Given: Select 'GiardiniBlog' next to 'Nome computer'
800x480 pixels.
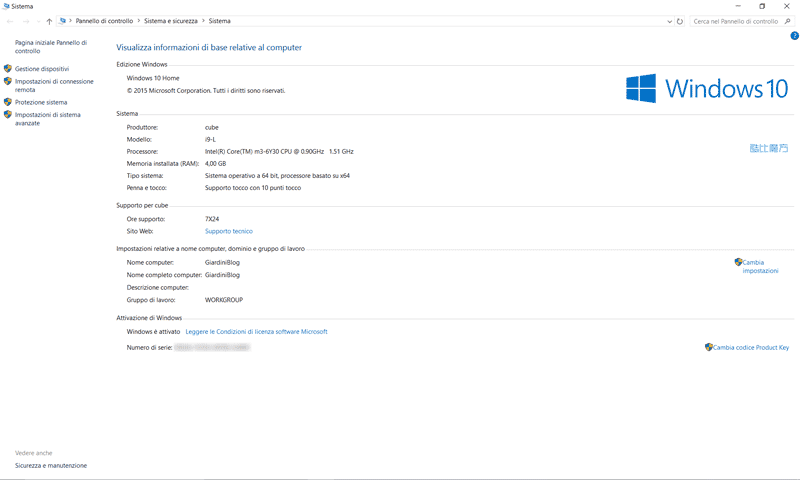Looking at the screenshot, I should coord(222,263).
